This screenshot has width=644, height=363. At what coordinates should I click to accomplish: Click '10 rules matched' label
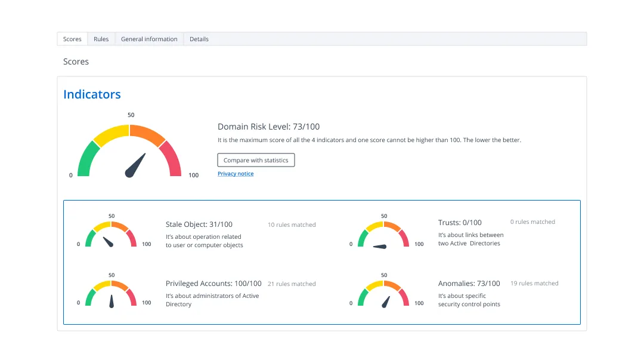[x=292, y=224]
